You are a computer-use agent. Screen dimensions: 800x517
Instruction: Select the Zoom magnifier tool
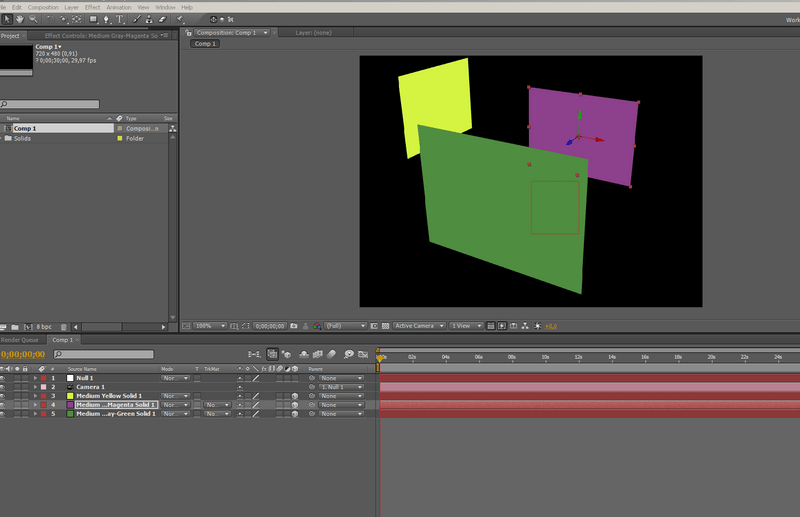pos(33,19)
